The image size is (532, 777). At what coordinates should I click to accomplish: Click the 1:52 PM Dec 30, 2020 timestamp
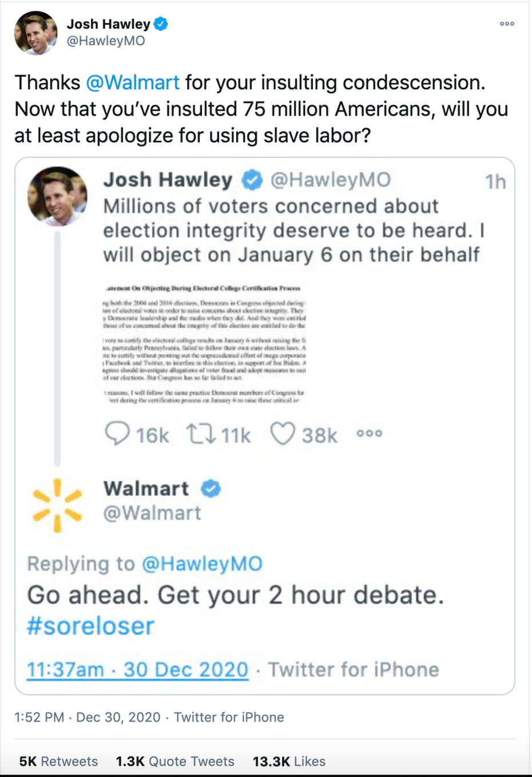pyautogui.click(x=88, y=717)
